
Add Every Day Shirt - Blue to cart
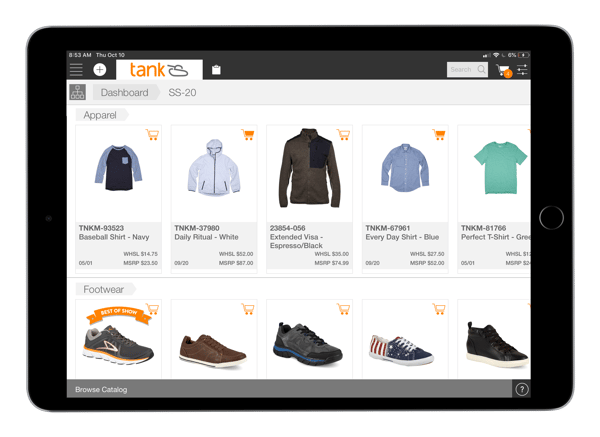[x=439, y=134]
